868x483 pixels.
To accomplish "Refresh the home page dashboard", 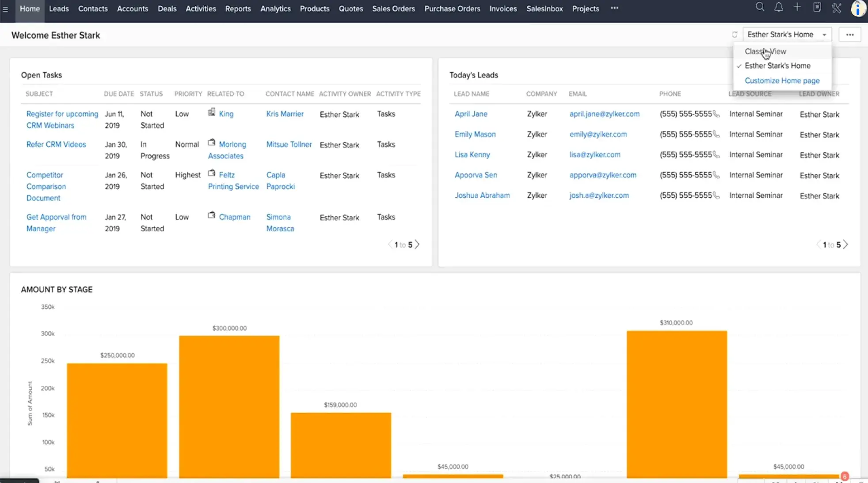I will pos(735,34).
